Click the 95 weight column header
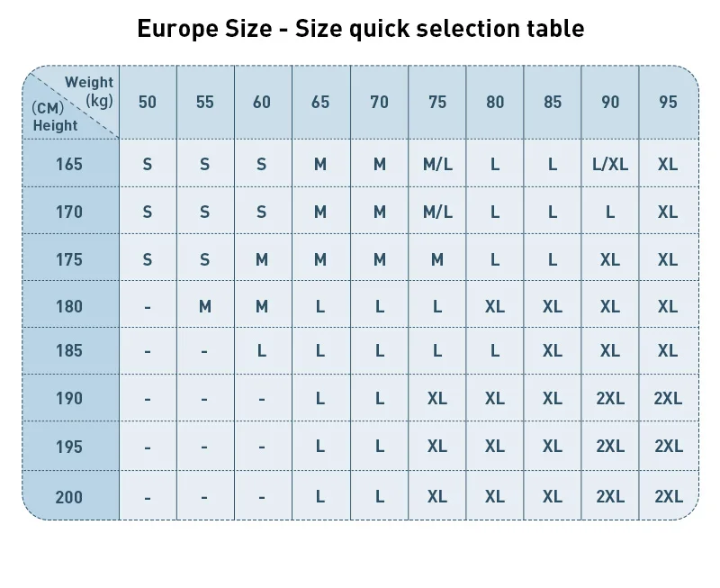The image size is (720, 588). [x=668, y=103]
